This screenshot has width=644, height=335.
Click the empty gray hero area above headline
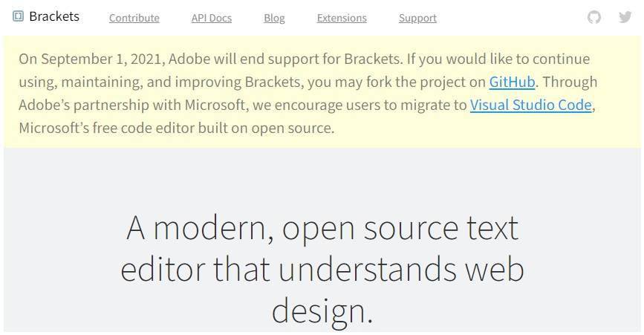(322, 177)
